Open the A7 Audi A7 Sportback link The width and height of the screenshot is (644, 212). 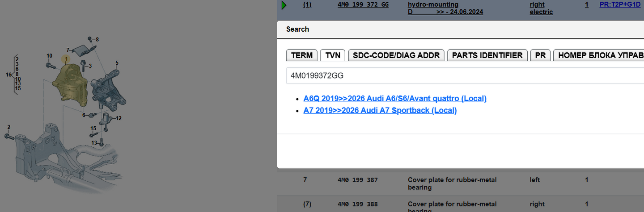pos(380,110)
